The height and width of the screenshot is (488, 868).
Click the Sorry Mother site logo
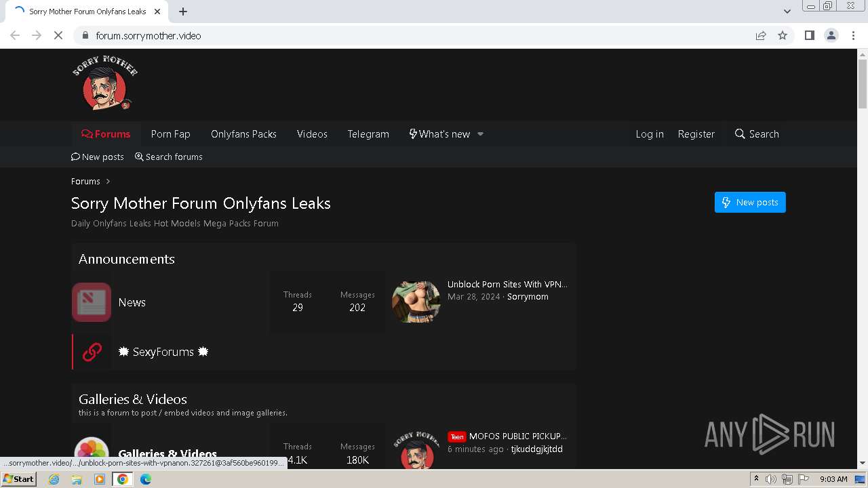(x=105, y=84)
